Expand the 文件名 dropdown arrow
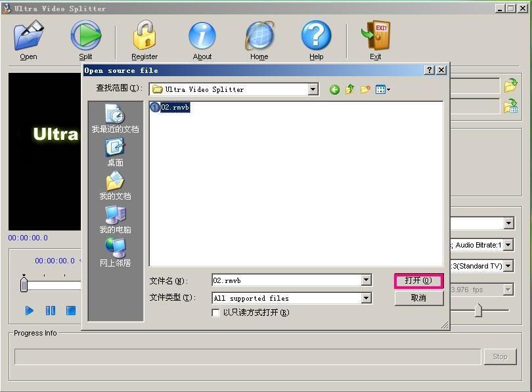This screenshot has height=392, width=532. pyautogui.click(x=366, y=280)
